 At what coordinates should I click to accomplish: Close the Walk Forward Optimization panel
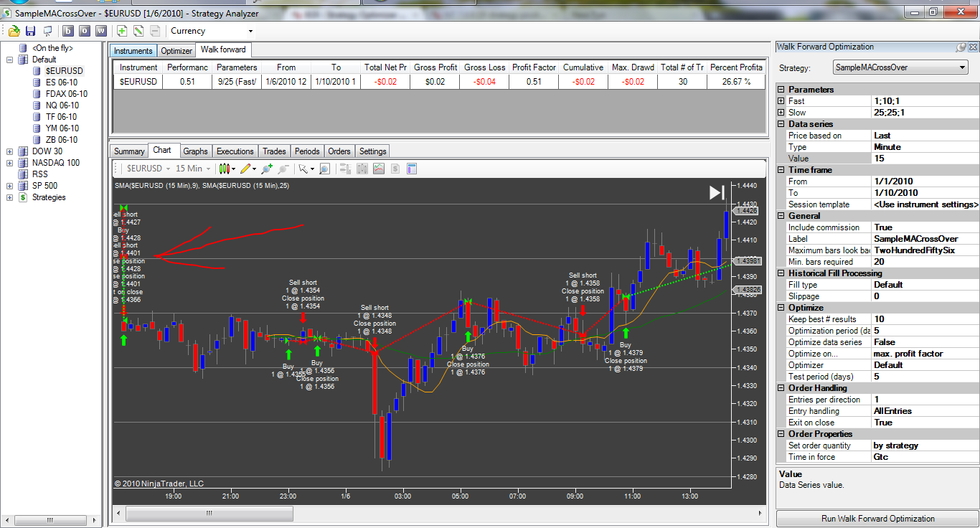[973, 47]
